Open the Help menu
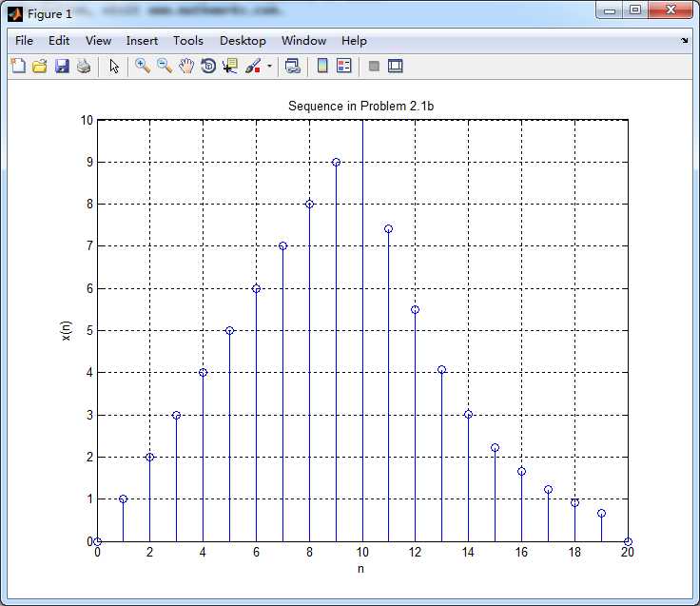 (355, 41)
